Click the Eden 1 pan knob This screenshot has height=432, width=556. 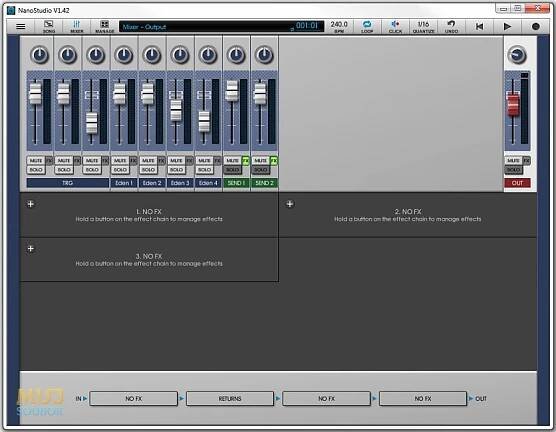[123, 55]
